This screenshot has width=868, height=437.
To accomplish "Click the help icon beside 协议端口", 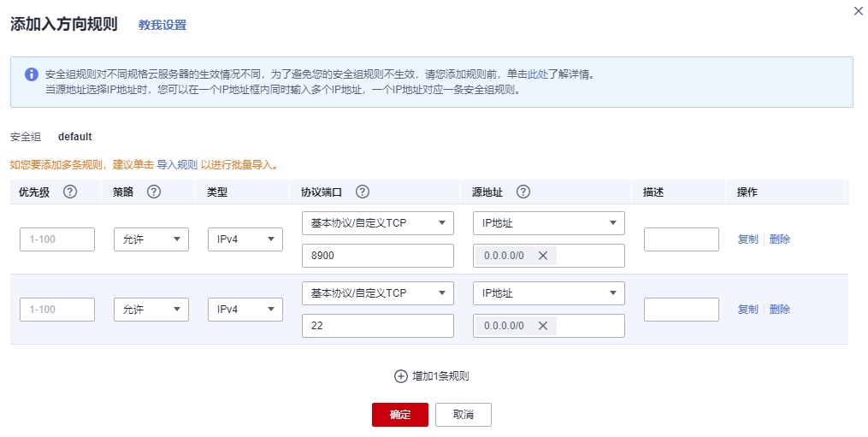I will (363, 192).
